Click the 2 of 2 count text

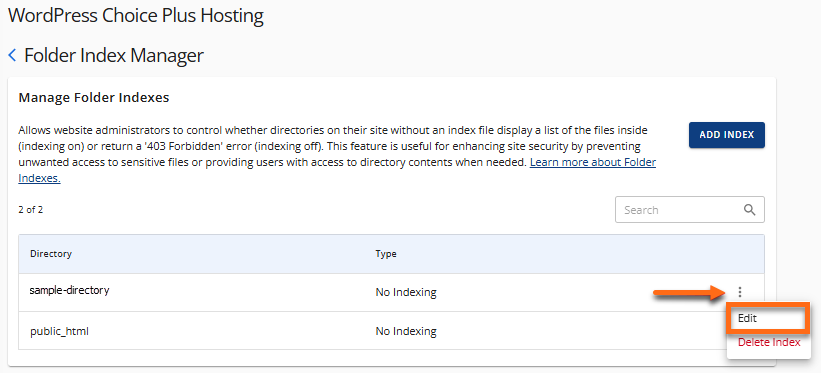30,210
